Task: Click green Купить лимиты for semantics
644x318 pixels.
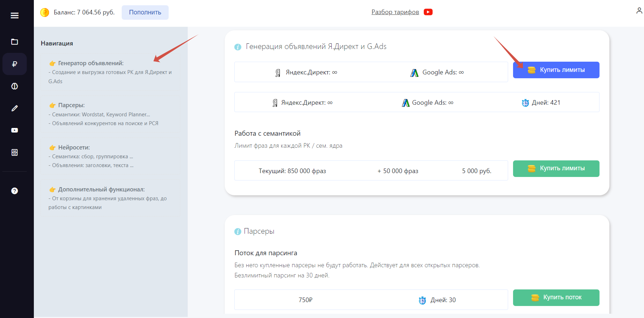Action: [556, 169]
